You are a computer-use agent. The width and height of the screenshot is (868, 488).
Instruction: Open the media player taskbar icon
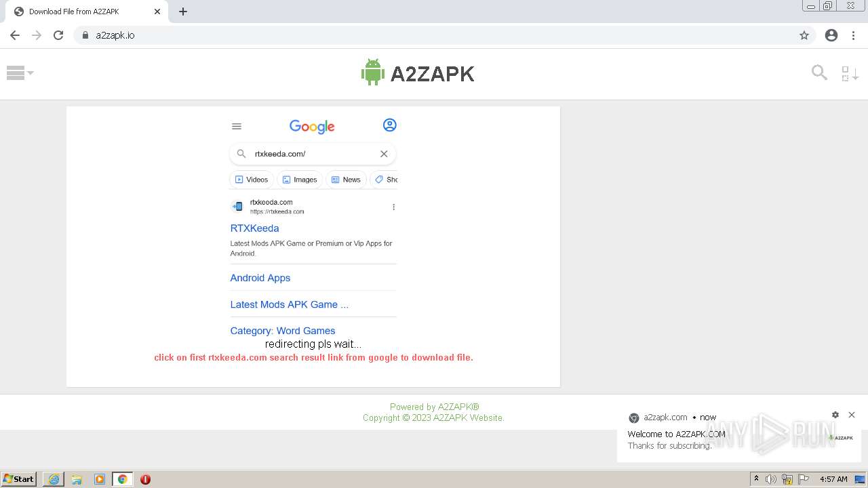pyautogui.click(x=100, y=479)
